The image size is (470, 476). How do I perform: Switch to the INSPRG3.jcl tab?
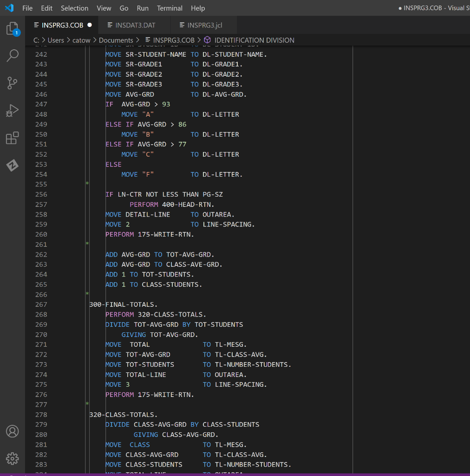(204, 25)
